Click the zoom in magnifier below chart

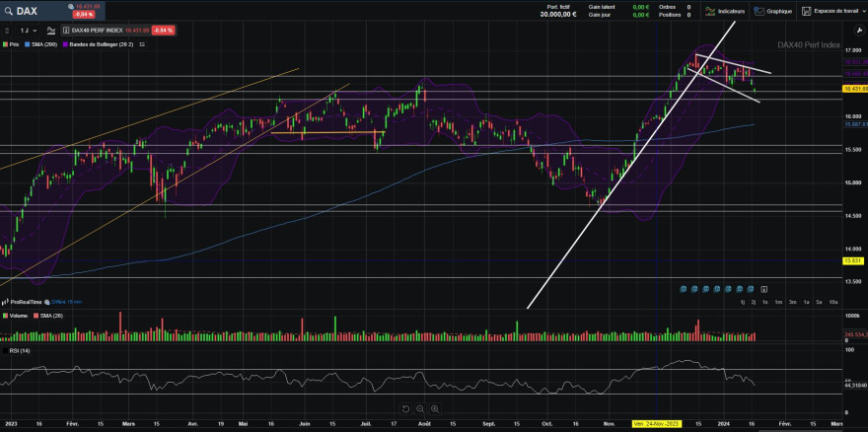(x=435, y=409)
